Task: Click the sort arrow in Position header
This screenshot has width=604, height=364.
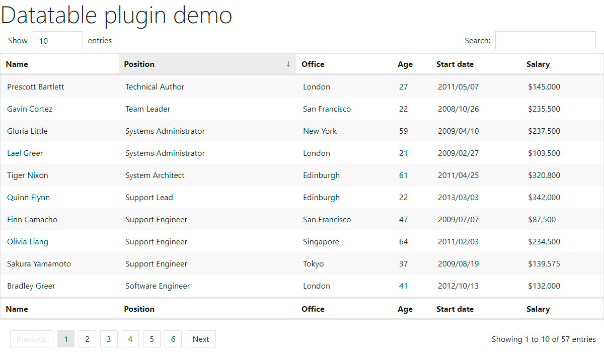Action: [288, 64]
